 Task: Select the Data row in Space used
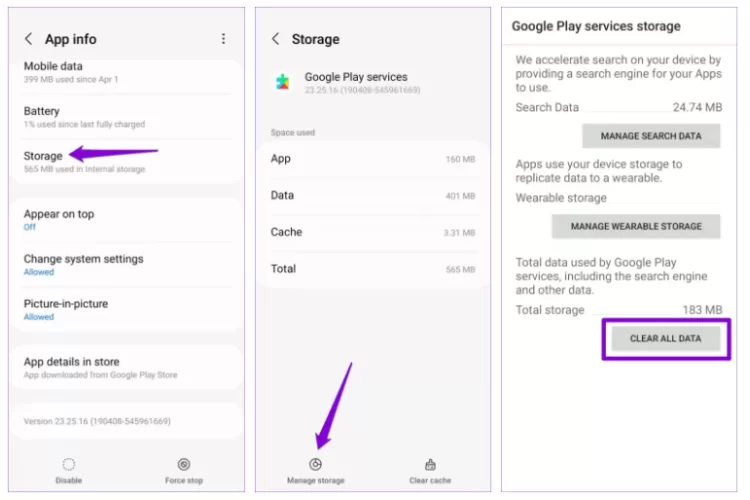click(374, 196)
